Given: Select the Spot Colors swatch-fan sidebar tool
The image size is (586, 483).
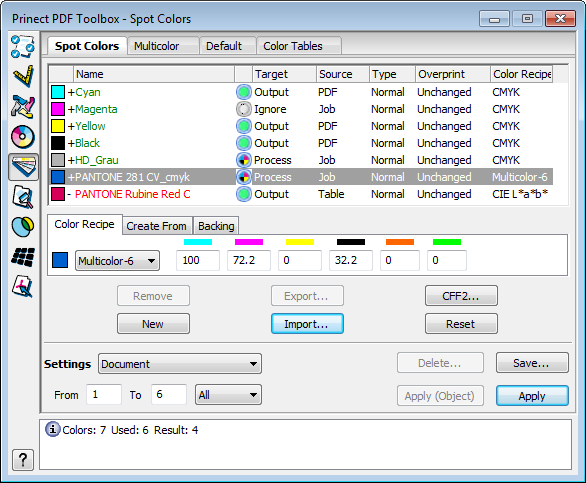Looking at the screenshot, I should click(24, 167).
